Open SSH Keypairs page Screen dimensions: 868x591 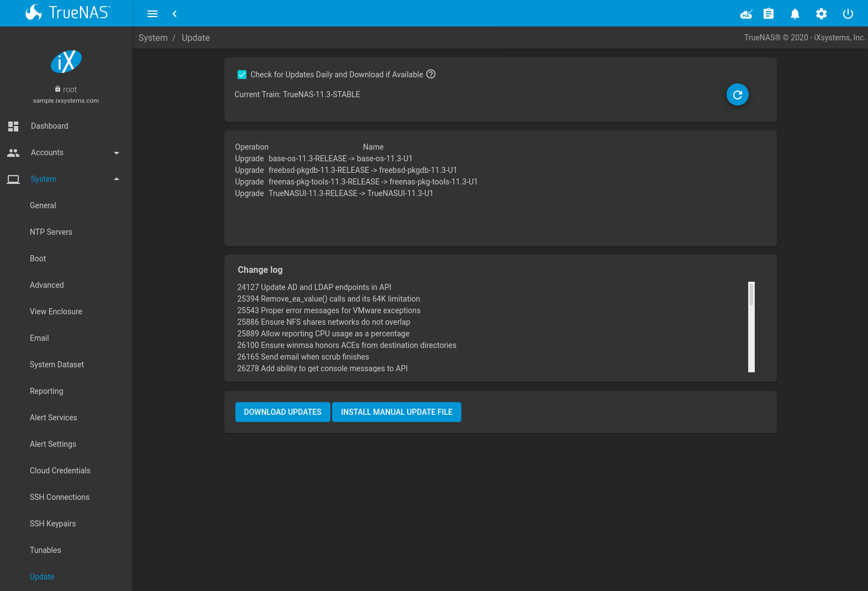click(x=53, y=524)
